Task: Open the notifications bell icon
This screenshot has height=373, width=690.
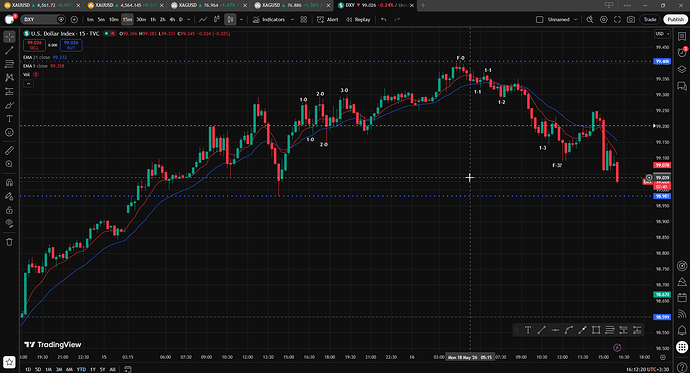Action: (682, 330)
